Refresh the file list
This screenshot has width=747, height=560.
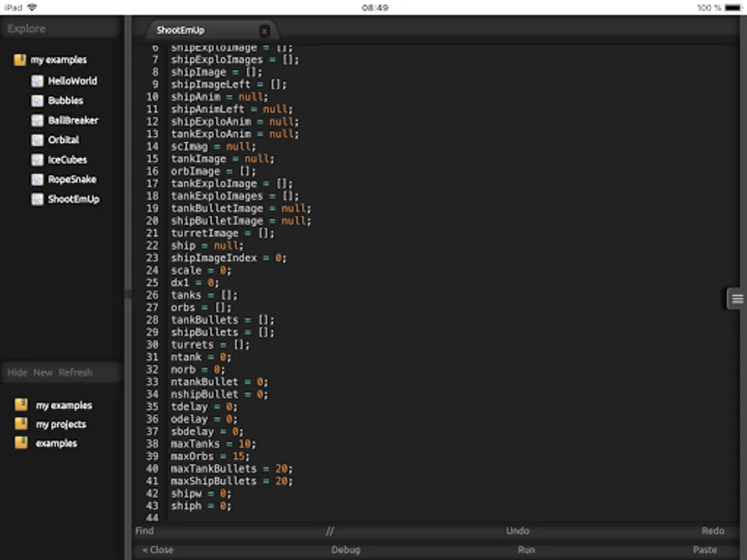click(x=75, y=373)
